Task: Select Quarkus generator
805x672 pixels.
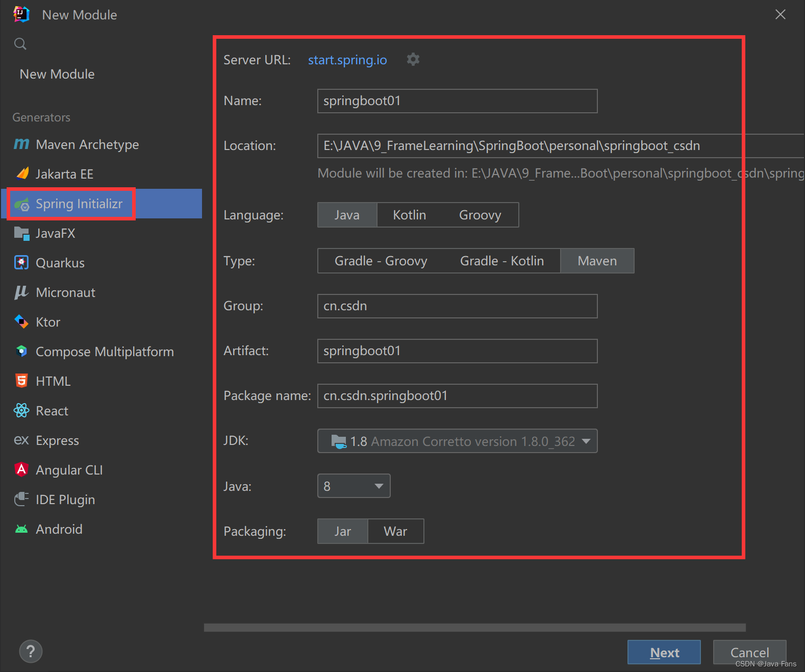Action: click(x=102, y=263)
